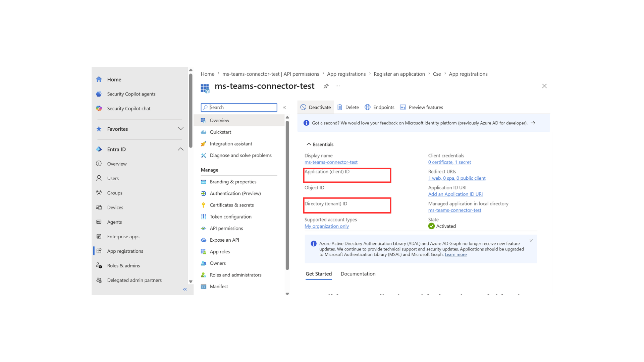The width and height of the screenshot is (644, 362).
Task: Click the Endpoints globe icon
Action: (368, 107)
